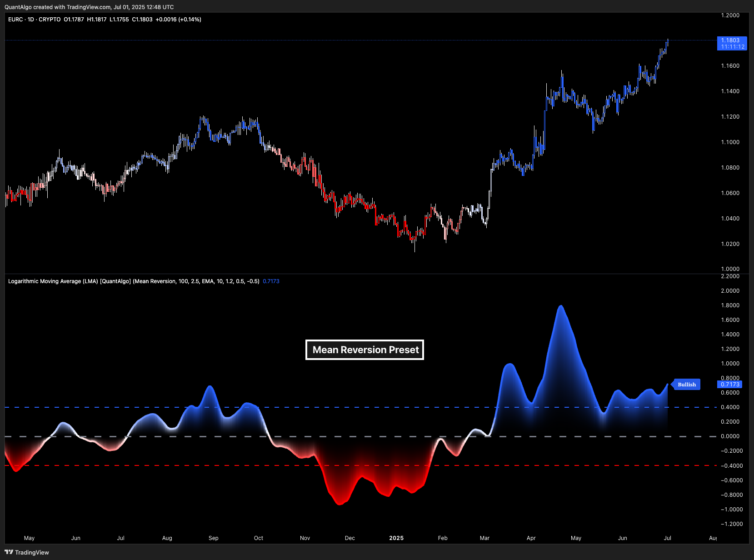This screenshot has width=754, height=560.
Task: Click the 1.0800 price axis label
Action: click(730, 168)
